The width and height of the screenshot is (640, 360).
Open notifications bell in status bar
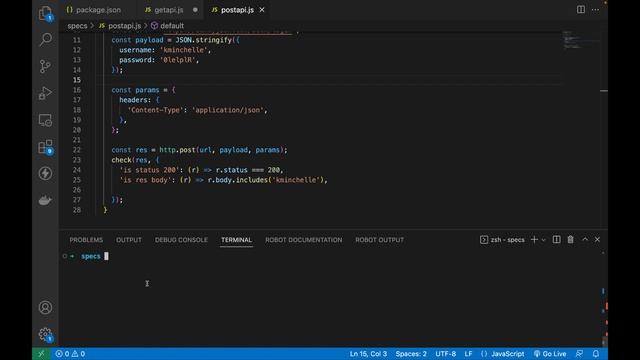point(596,354)
